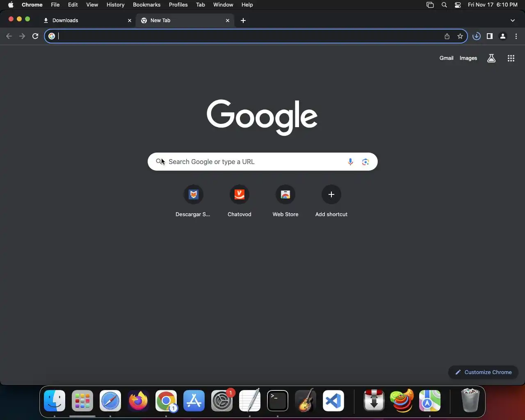
Task: Go to Gmail link
Action: 446,58
